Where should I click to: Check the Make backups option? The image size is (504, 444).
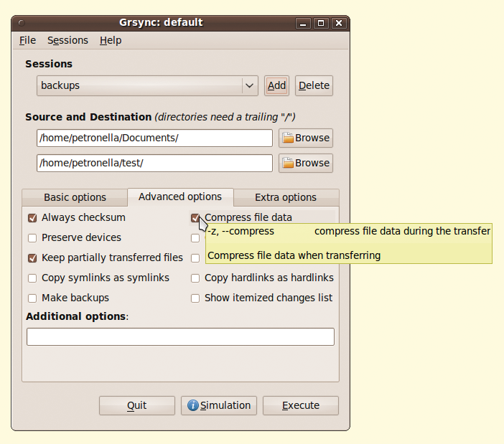[x=32, y=298]
